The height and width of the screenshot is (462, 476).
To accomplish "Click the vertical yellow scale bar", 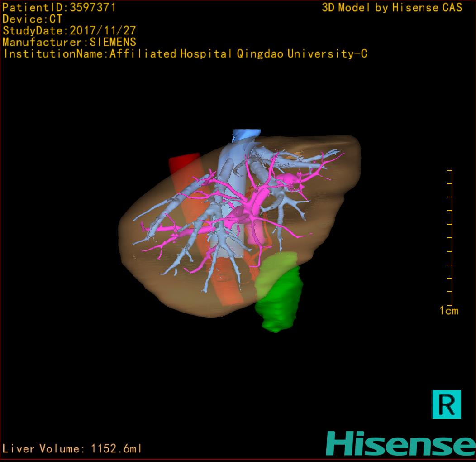I will 451,238.
